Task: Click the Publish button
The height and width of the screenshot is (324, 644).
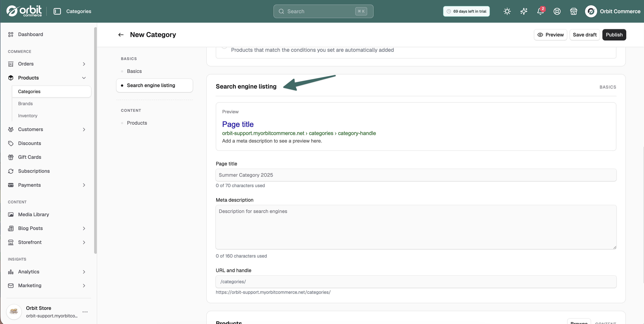Action: coord(614,35)
